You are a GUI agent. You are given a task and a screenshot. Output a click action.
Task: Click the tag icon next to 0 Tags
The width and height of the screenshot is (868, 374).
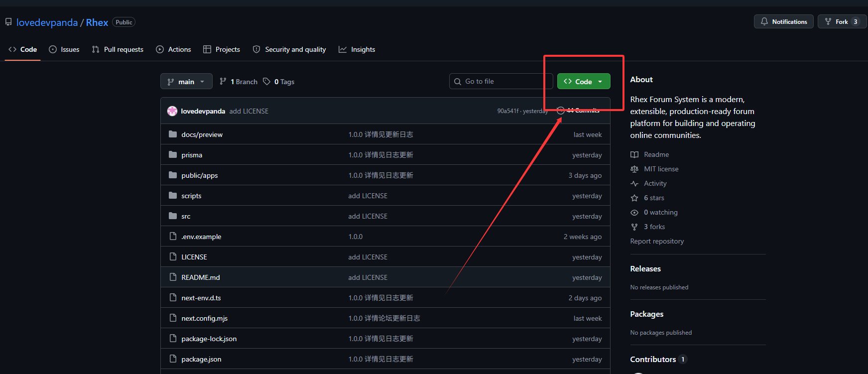[x=267, y=82]
